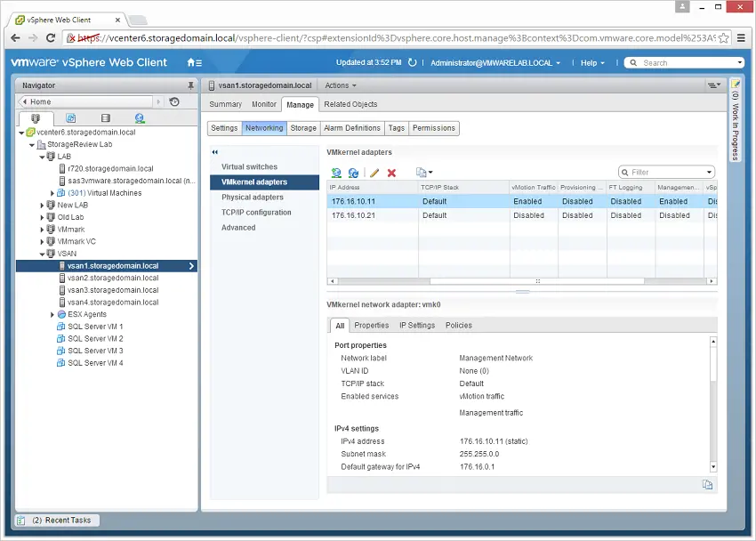Expand the New LAB cluster

coord(42,206)
